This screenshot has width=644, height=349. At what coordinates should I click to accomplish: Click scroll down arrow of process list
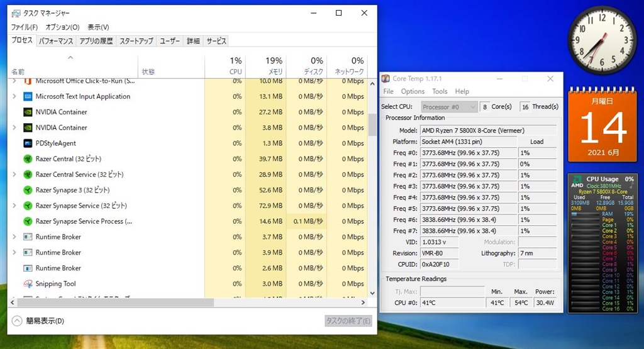372,293
